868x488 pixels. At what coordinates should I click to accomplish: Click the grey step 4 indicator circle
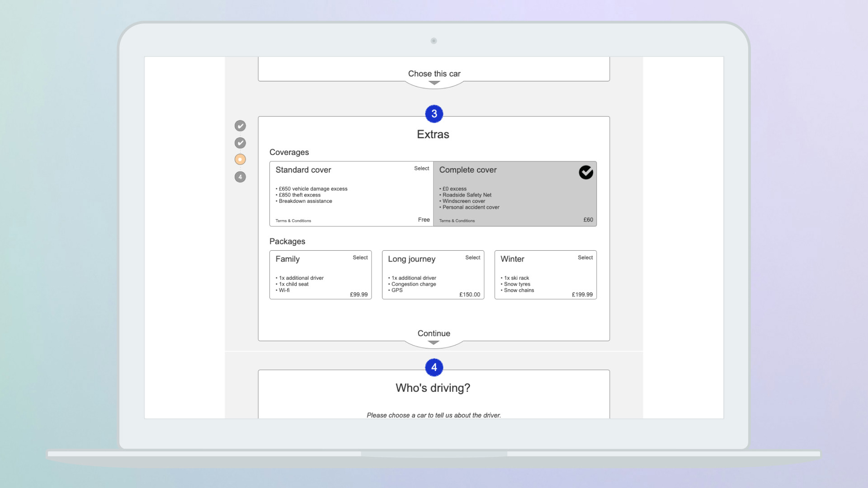(x=240, y=177)
